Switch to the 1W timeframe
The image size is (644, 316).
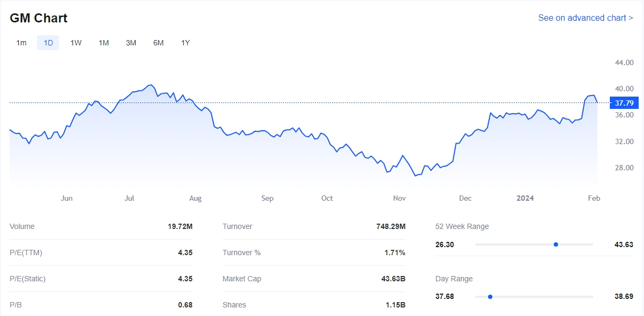coord(76,43)
